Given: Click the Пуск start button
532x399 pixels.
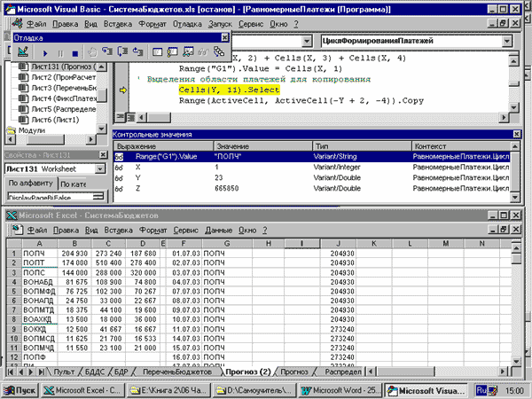Looking at the screenshot, I should (x=20, y=390).
